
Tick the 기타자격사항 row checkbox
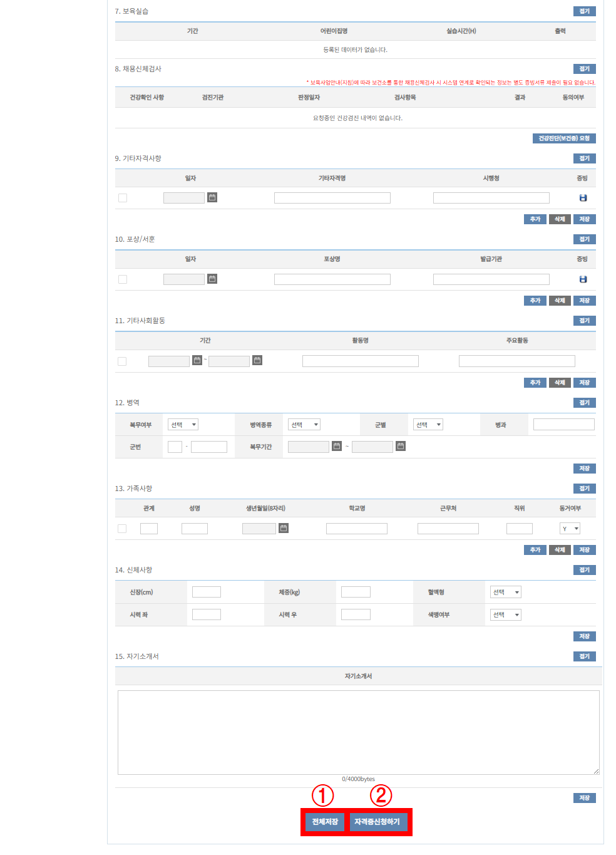pyautogui.click(x=123, y=198)
